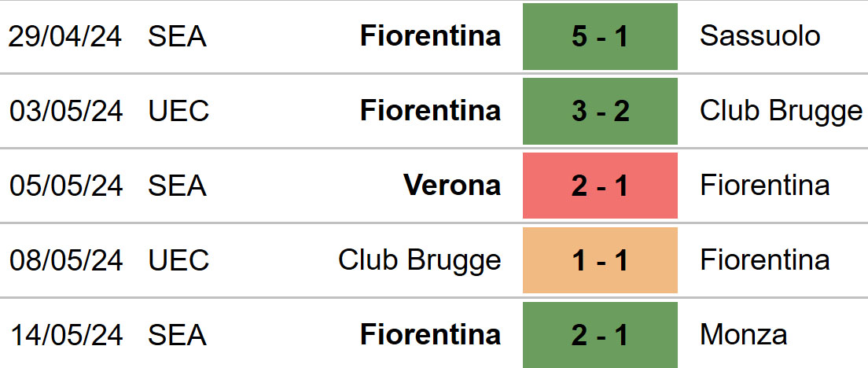The height and width of the screenshot is (368, 868).
Task: Open the 2 - 1 Fiorentina Monza score
Action: (600, 335)
